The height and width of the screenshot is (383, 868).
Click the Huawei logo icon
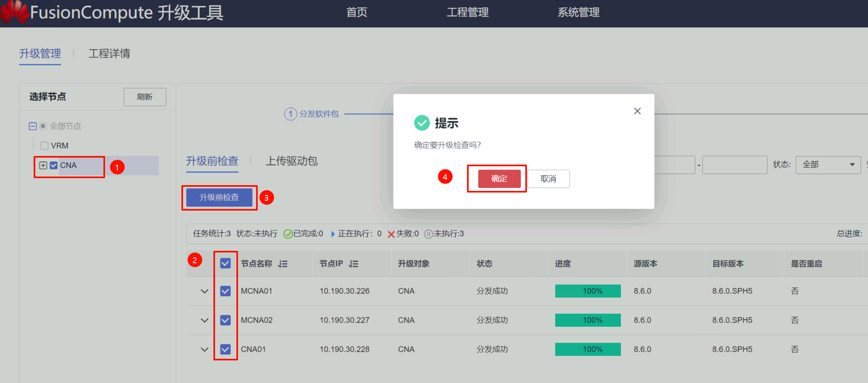[x=14, y=11]
